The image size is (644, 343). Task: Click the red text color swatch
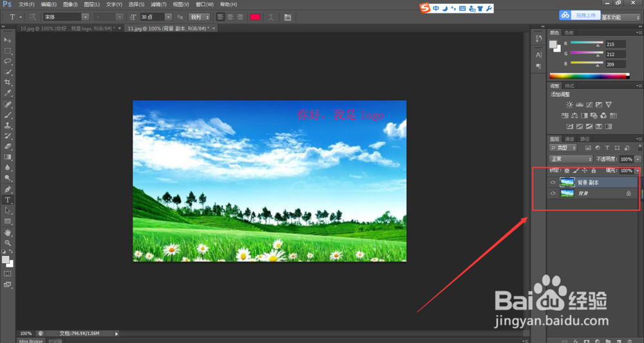(x=255, y=17)
